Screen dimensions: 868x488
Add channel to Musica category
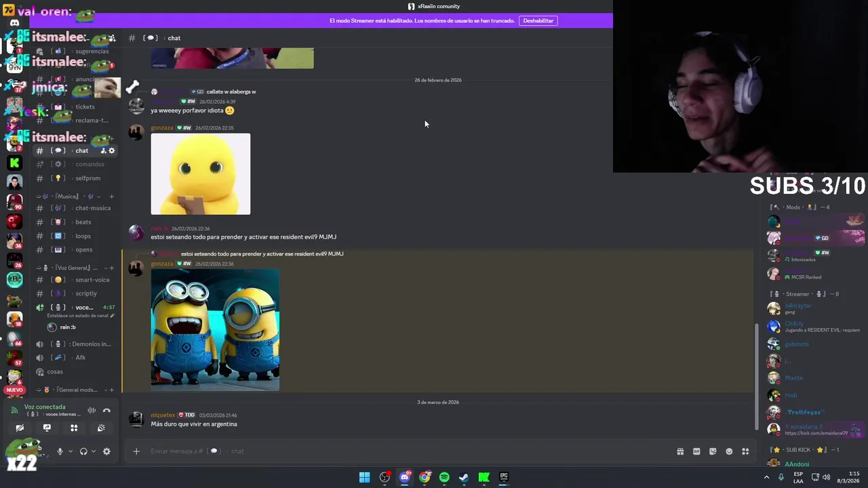(x=111, y=197)
